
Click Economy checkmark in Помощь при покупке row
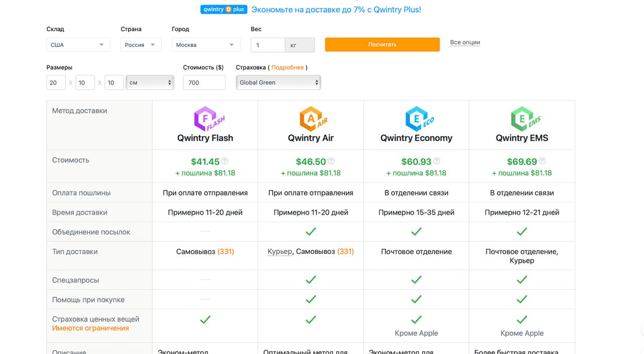click(x=416, y=299)
